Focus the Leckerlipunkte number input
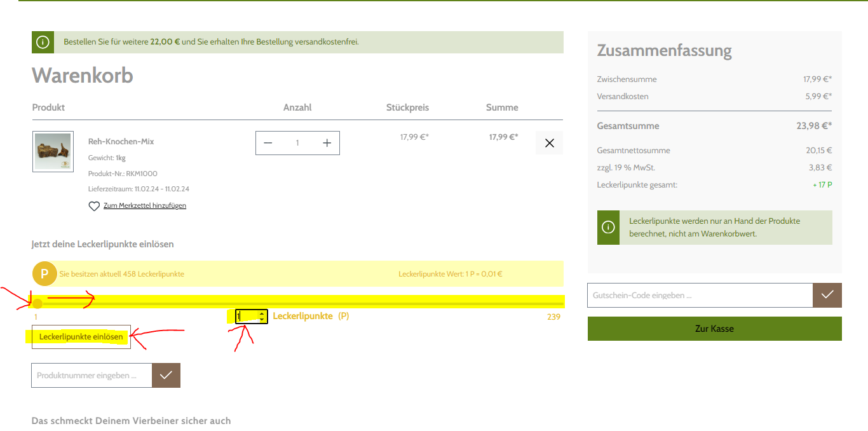The height and width of the screenshot is (431, 868). (247, 316)
